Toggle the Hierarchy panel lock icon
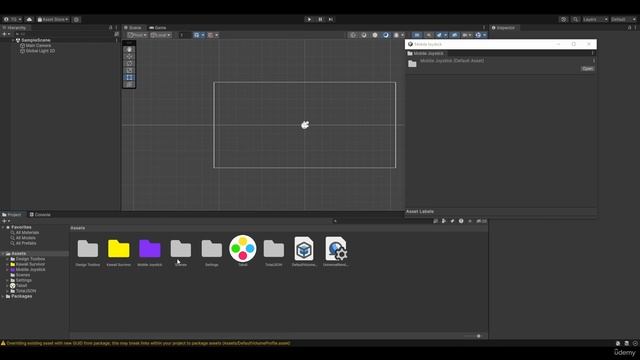This screenshot has height=360, width=640. point(110,28)
